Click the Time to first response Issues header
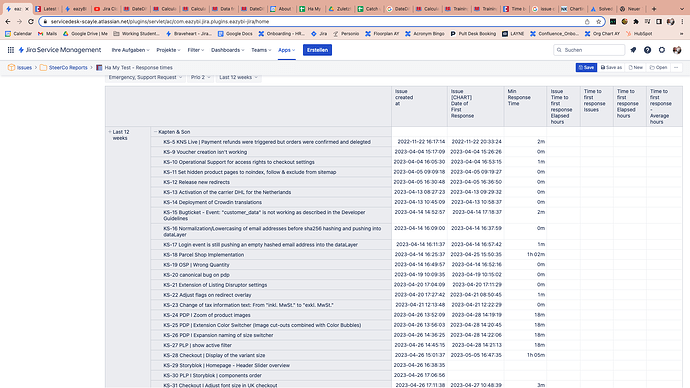Screen dimensions: 690x388 [597, 106]
